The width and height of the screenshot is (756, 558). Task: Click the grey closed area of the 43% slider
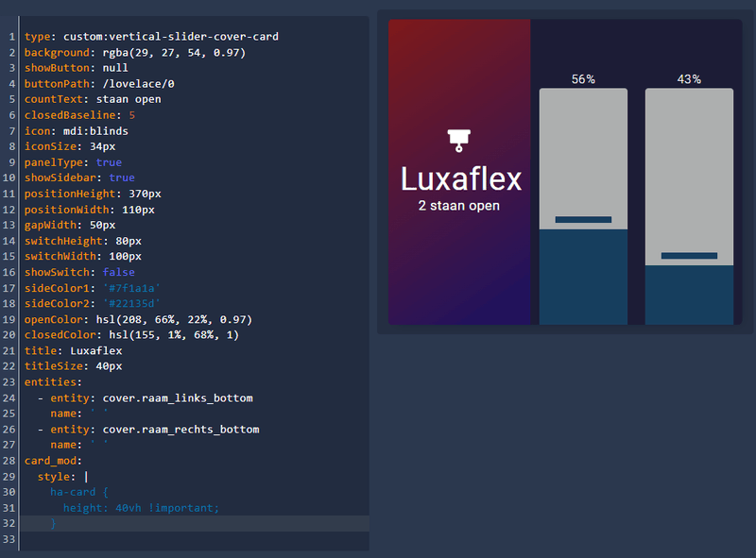[x=689, y=177]
